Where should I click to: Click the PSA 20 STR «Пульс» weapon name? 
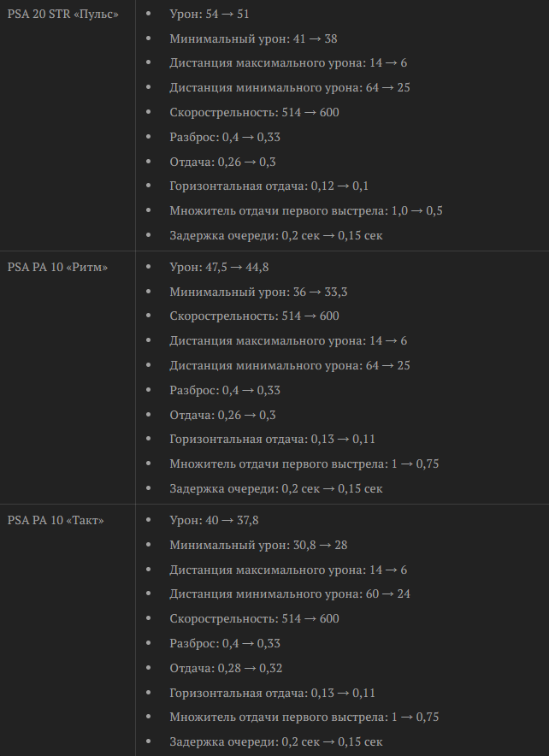[62, 14]
